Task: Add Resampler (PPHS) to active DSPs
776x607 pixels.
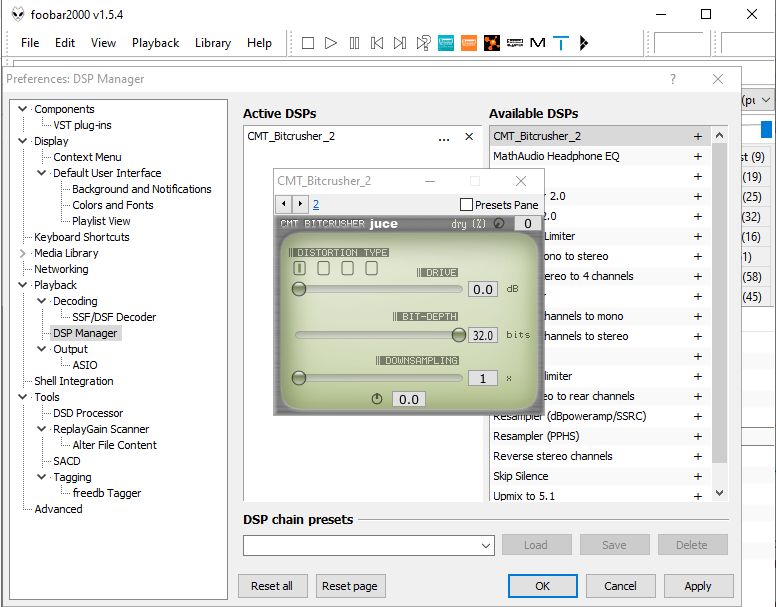Action: pos(698,436)
